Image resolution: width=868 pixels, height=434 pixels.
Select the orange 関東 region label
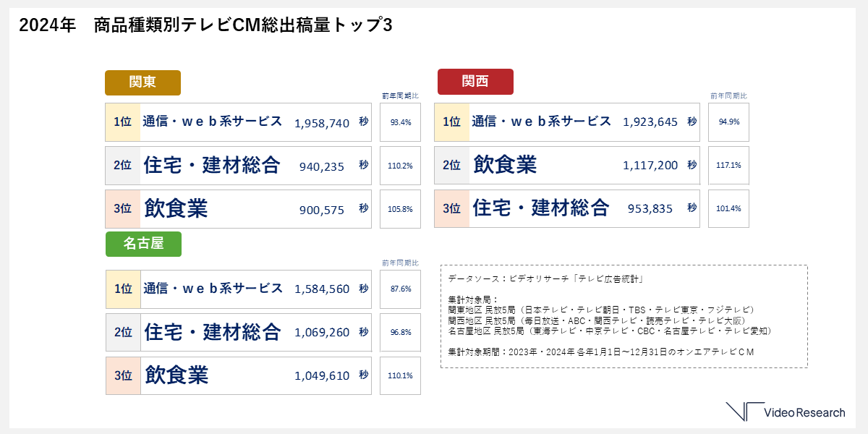142,82
